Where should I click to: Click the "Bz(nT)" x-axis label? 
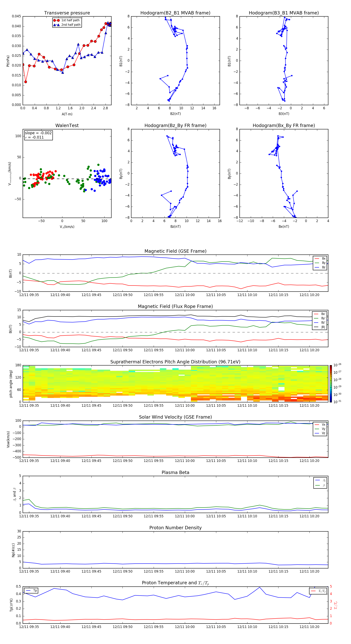pos(175,227)
